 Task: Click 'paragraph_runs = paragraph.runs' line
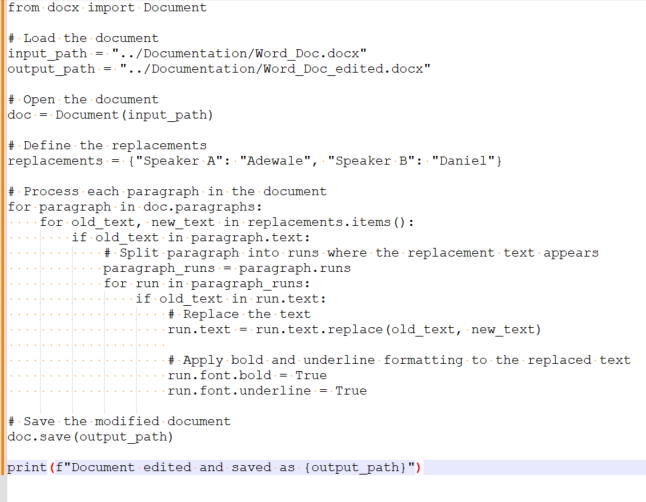pos(227,268)
